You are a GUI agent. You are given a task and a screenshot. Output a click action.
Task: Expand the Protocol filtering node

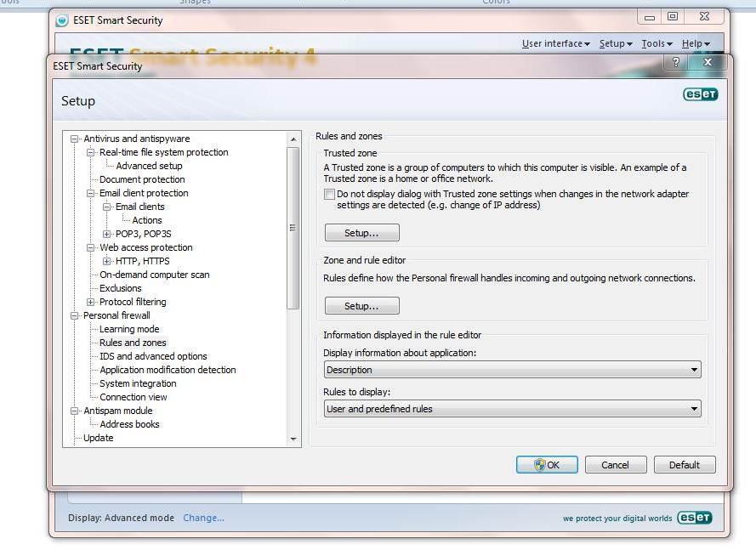click(x=90, y=303)
